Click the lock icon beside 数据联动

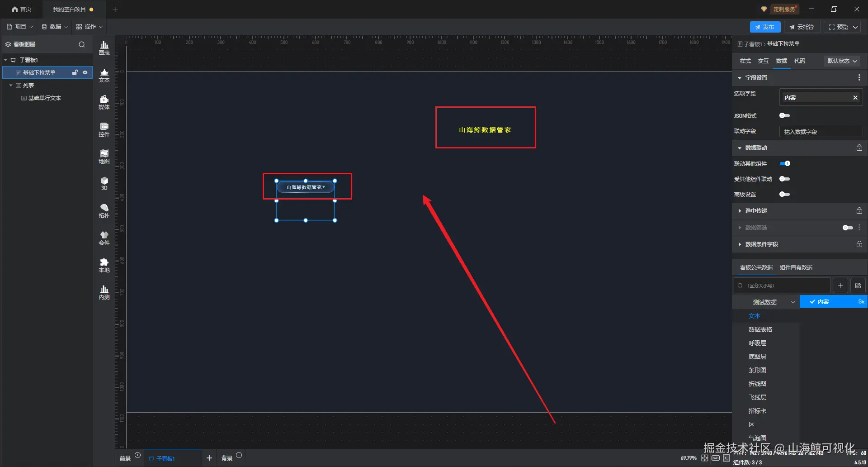tap(859, 148)
